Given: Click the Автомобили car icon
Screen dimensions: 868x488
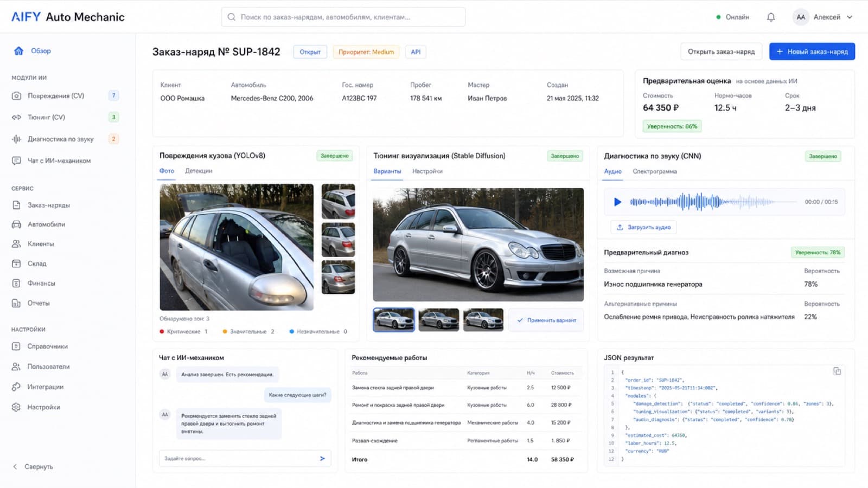Looking at the screenshot, I should pyautogui.click(x=16, y=224).
